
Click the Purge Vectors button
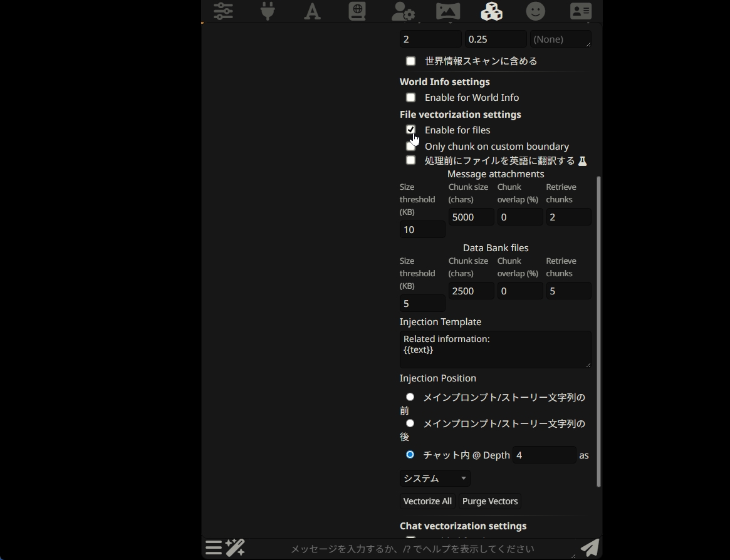489,501
